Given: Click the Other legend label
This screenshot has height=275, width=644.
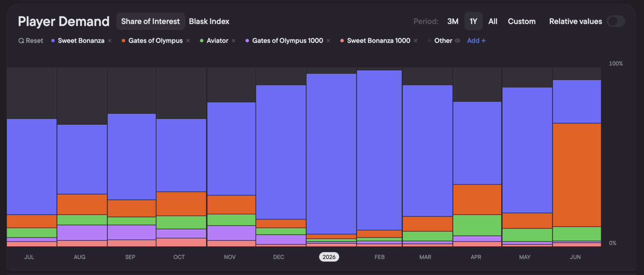Looking at the screenshot, I should pos(443,40).
